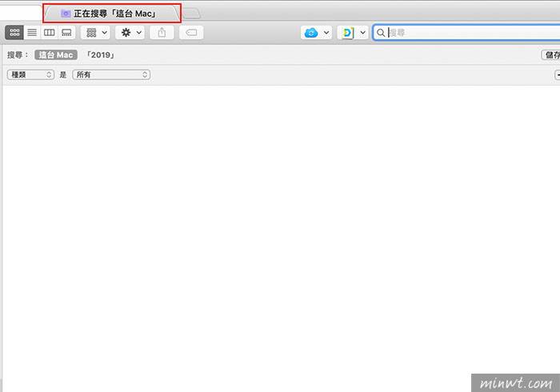The height and width of the screenshot is (392, 560).
Task: Remove the search criteria row
Action: (x=557, y=74)
